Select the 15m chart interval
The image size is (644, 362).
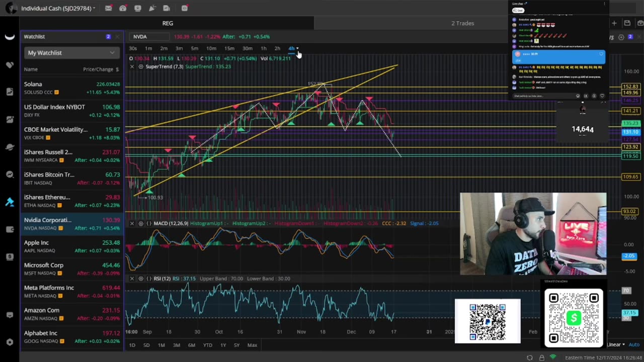click(x=229, y=48)
